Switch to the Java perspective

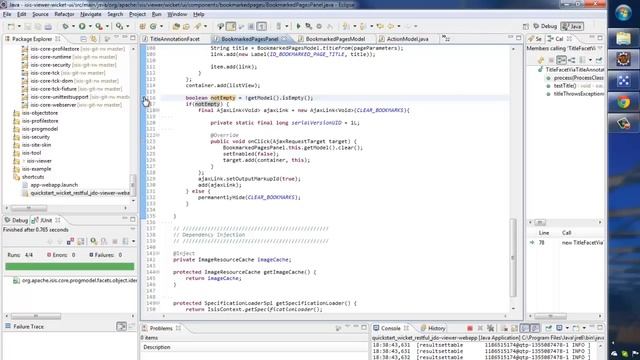click(572, 27)
